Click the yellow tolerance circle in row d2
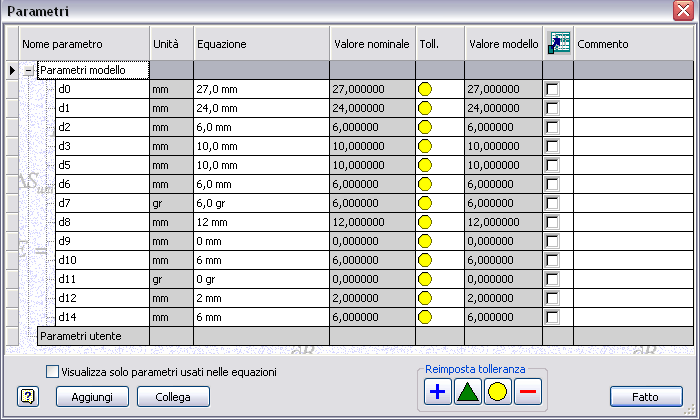 pyautogui.click(x=425, y=127)
